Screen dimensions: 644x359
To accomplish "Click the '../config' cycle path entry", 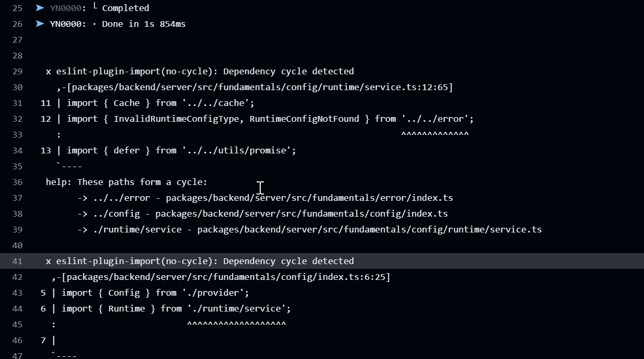I will [x=262, y=214].
